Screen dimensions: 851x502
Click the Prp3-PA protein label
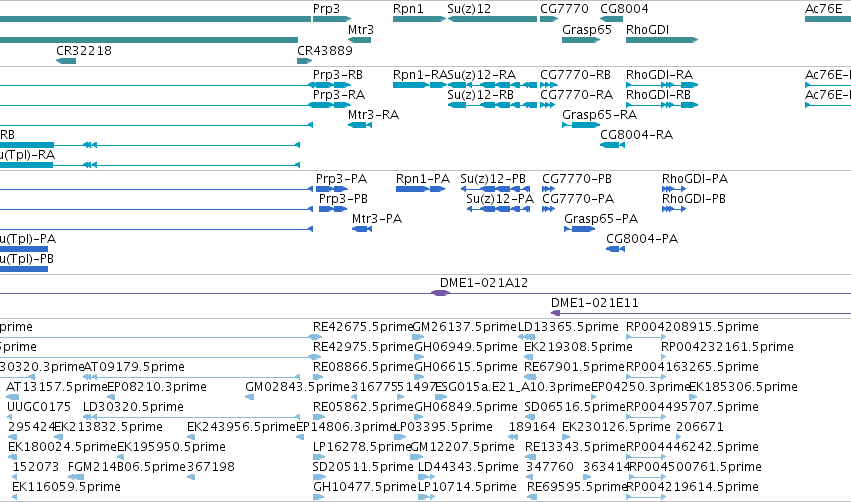coord(341,179)
